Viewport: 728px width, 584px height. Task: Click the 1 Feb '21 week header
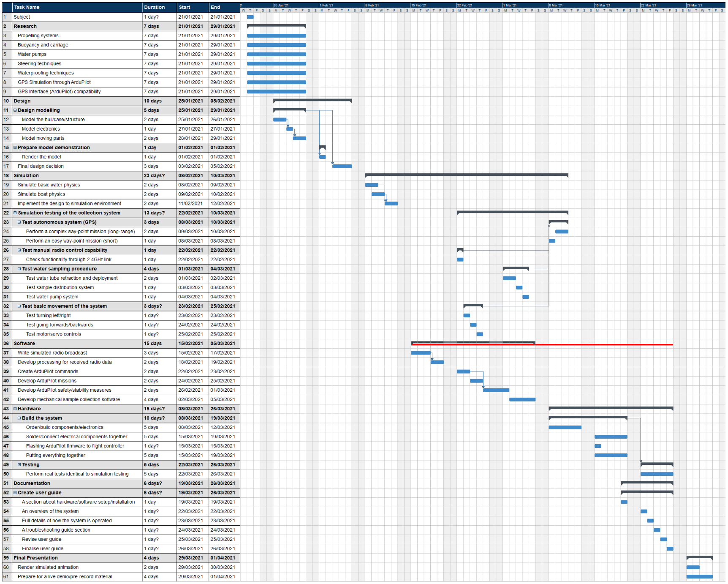pyautogui.click(x=342, y=5)
